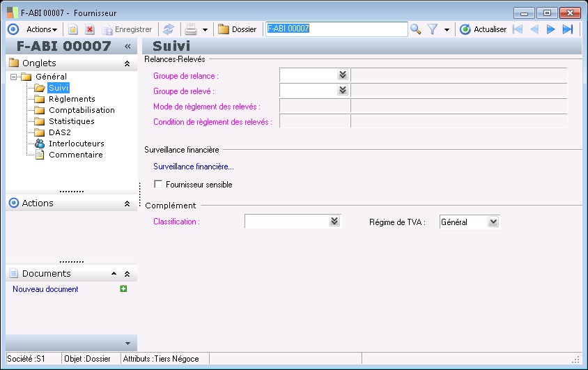The height and width of the screenshot is (370, 588).
Task: Open the Groupe de relance dropdown
Action: coord(342,75)
